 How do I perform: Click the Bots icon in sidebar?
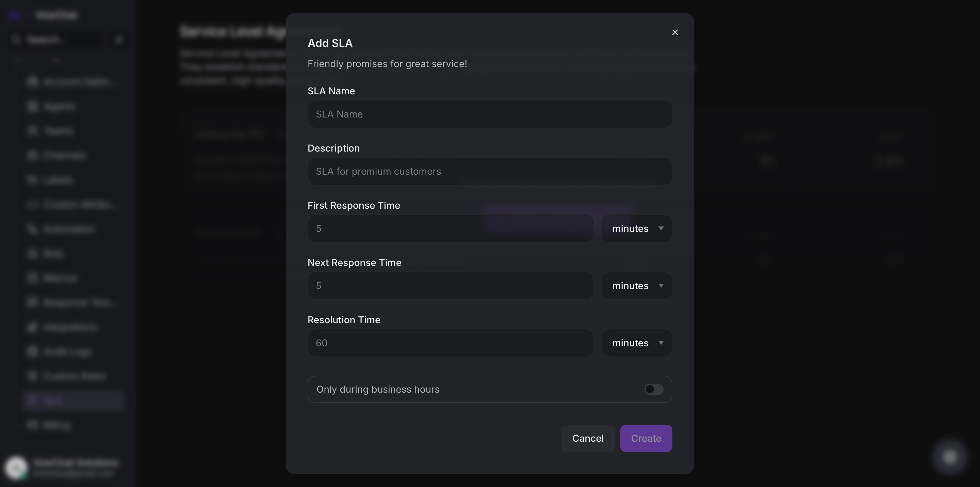click(32, 253)
